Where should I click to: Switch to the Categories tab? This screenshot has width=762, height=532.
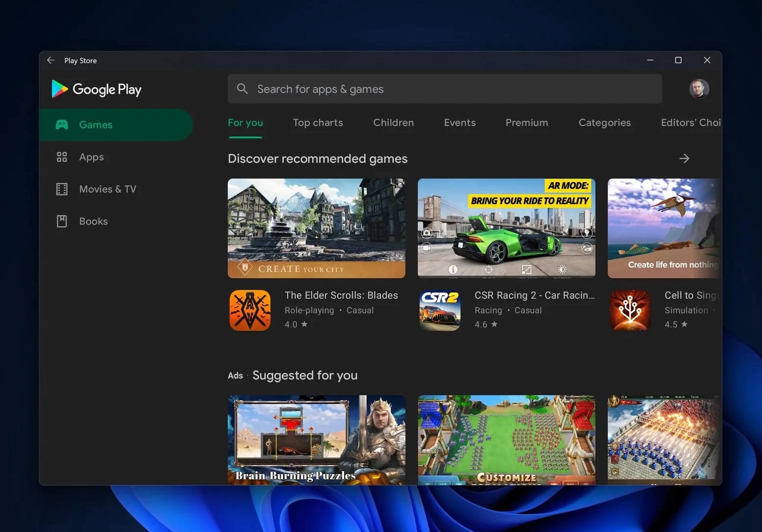605,122
